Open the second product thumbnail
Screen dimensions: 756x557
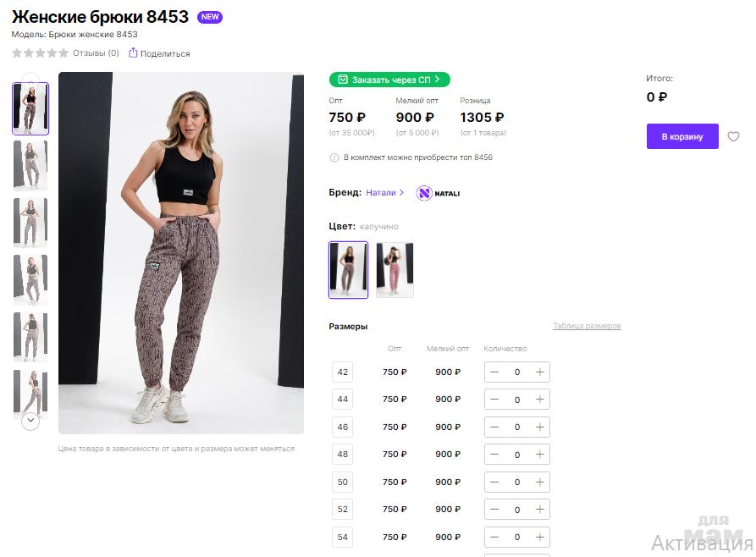30,165
